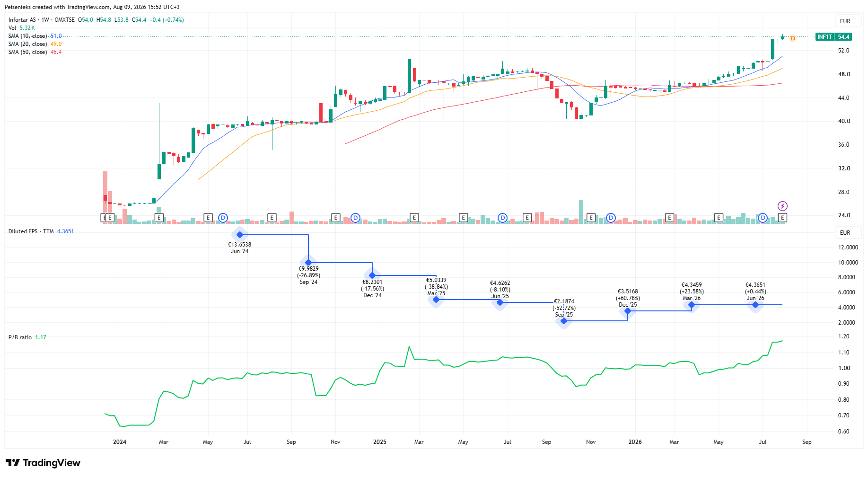This screenshot has width=868, height=477.
Task: Select the Mar '25 EPS data point
Action: tap(436, 300)
